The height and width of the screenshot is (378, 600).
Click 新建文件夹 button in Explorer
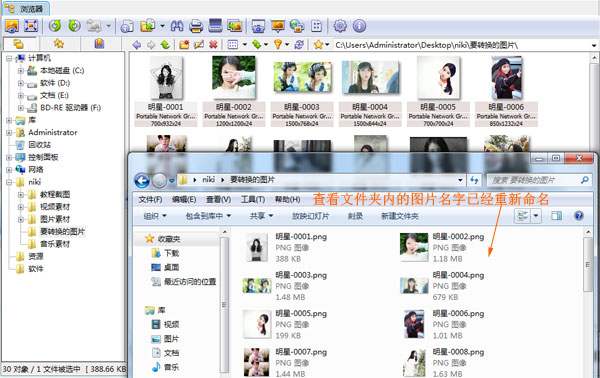tap(400, 216)
